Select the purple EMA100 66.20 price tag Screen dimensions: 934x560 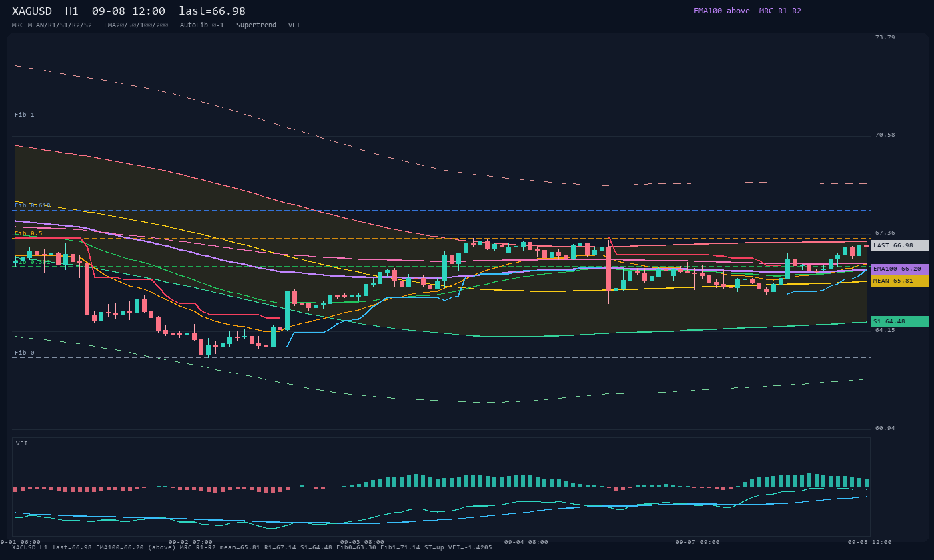[x=900, y=269]
